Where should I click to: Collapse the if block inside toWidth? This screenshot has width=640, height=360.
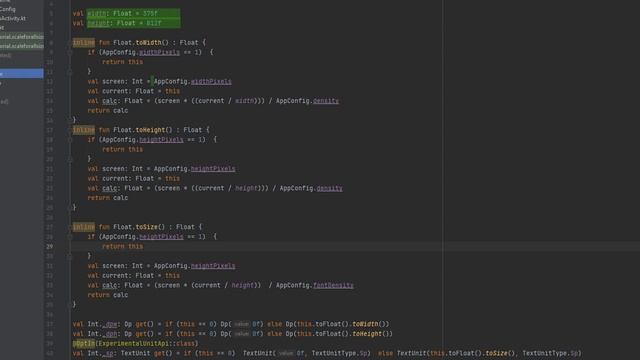[70, 52]
